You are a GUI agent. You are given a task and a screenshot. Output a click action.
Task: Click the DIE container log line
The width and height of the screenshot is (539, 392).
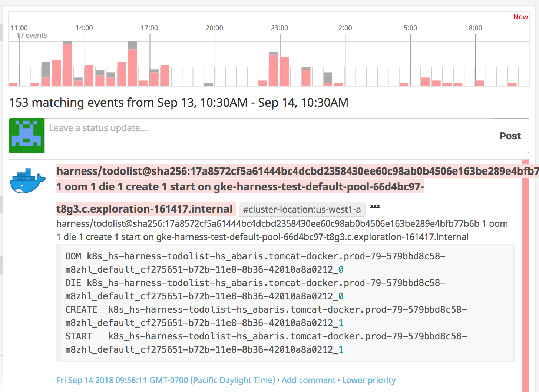(x=255, y=289)
